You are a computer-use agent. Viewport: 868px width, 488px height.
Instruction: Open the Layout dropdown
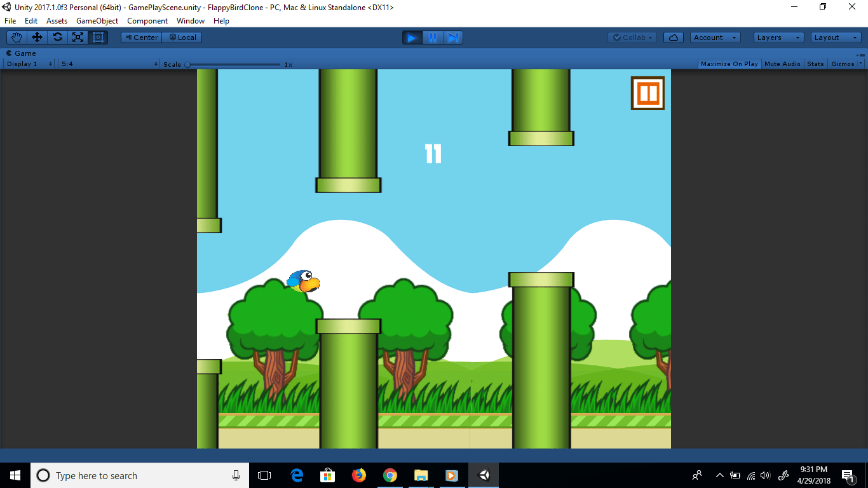[836, 37]
